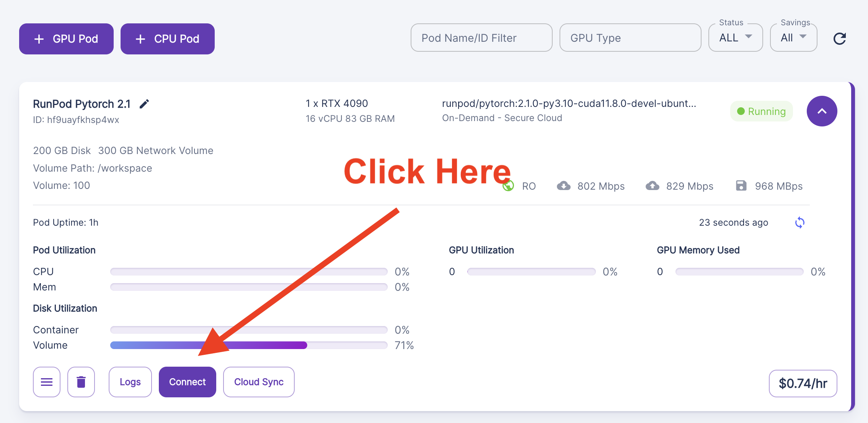This screenshot has width=868, height=423.
Task: Open the hamburger menu for the pod
Action: [x=47, y=382]
